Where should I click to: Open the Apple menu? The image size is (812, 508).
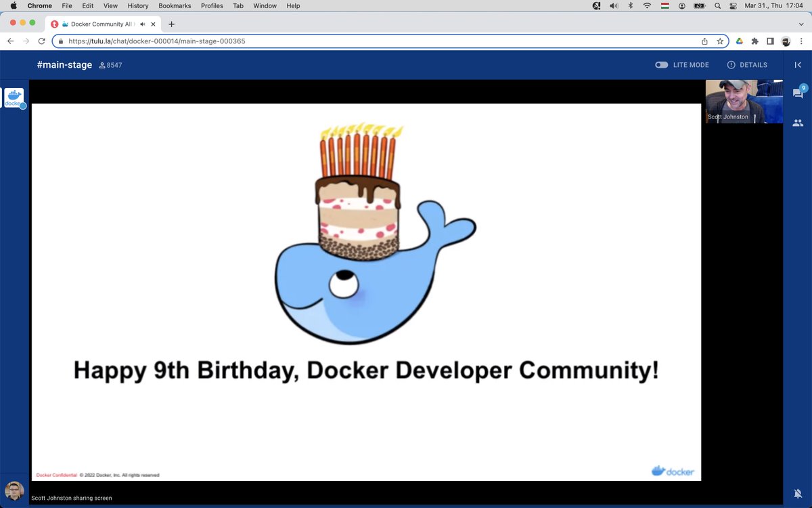click(x=14, y=5)
